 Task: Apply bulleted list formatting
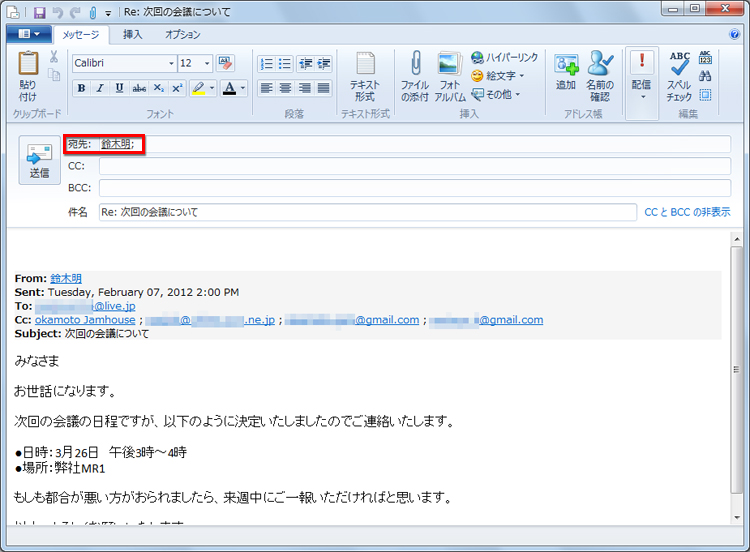(285, 64)
